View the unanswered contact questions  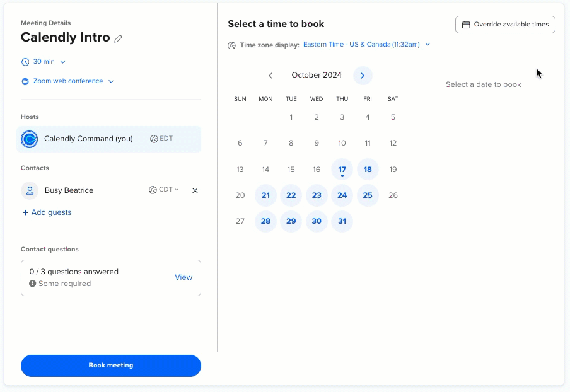(183, 277)
